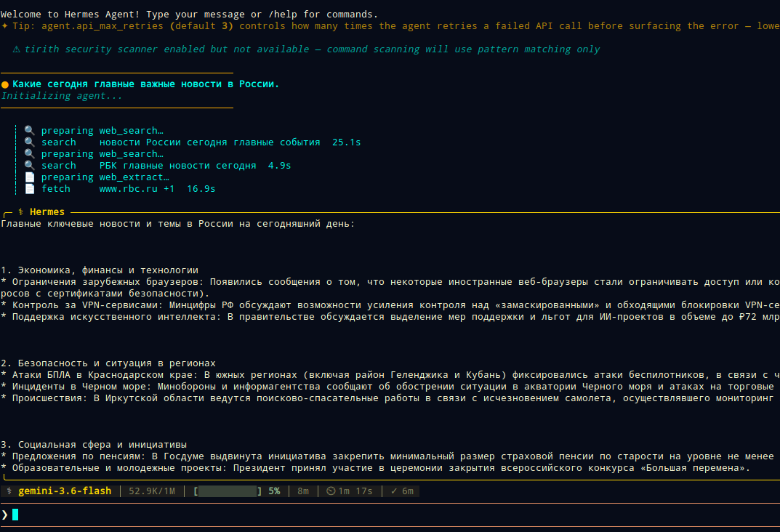Click the prompt chevron at the input line
Image resolution: width=780 pixels, height=532 pixels.
point(5,515)
